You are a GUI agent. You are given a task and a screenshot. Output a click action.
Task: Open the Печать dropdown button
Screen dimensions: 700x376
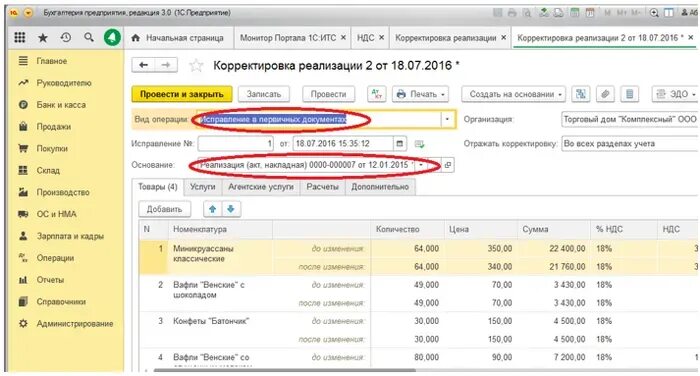pos(421,94)
